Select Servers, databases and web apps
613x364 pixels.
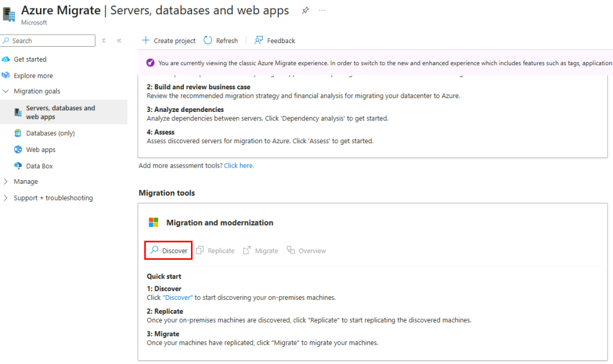63,112
